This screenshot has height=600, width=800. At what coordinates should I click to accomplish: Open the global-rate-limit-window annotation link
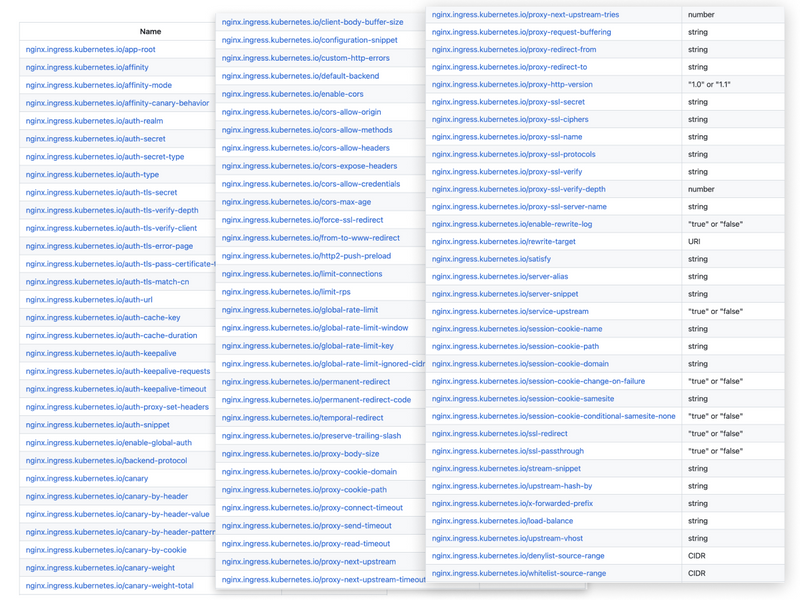[314, 328]
